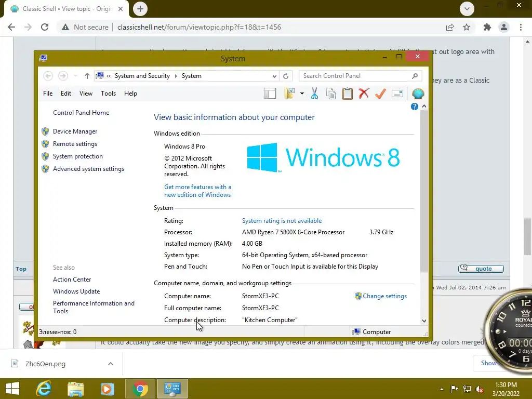Image resolution: width=532 pixels, height=399 pixels.
Task: Click System window scrollbar up arrow
Action: [x=424, y=107]
